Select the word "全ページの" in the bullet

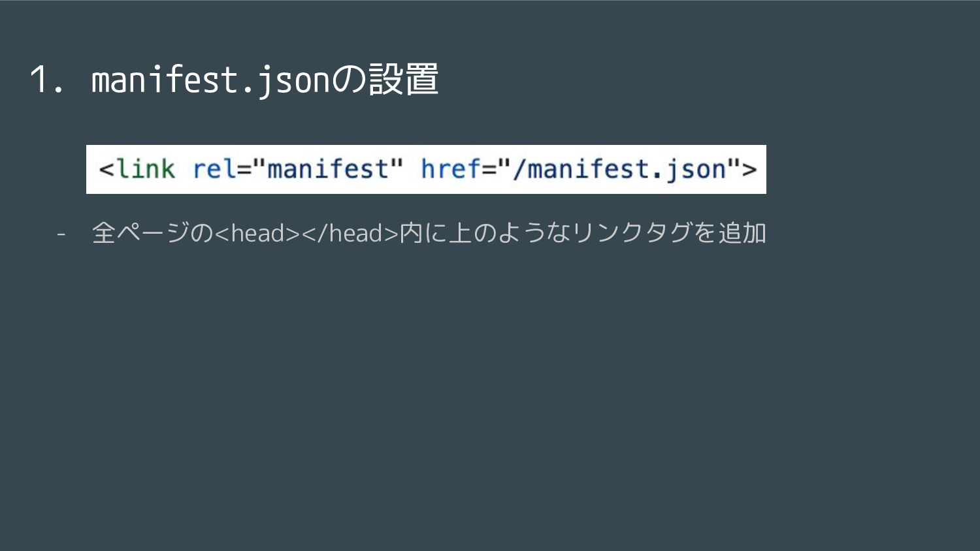[x=153, y=232]
